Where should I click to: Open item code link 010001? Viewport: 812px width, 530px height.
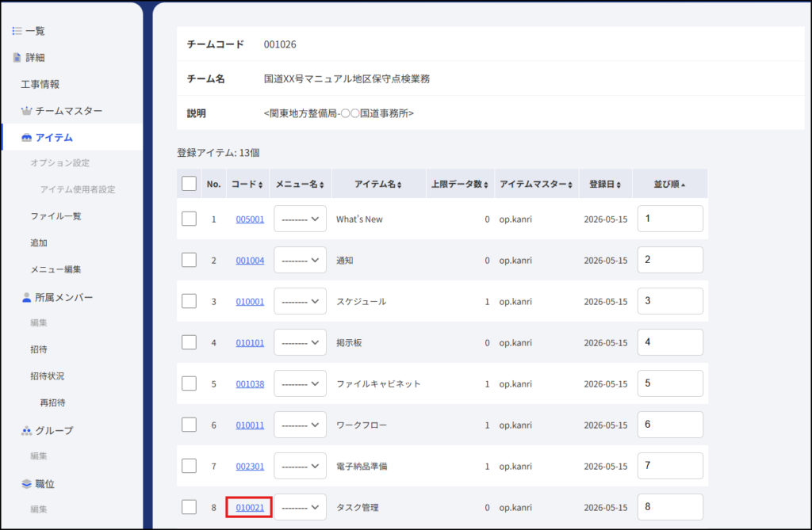(x=250, y=302)
